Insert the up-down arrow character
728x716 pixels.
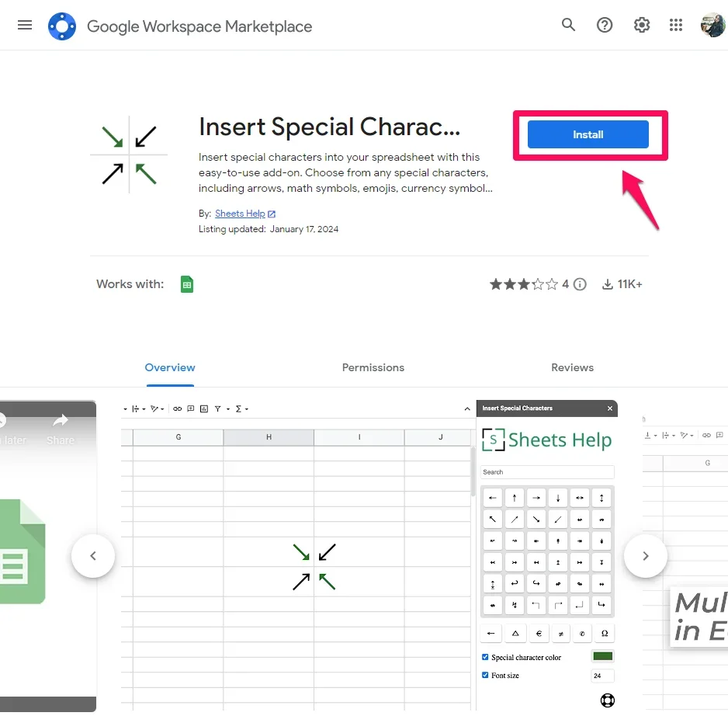point(601,498)
